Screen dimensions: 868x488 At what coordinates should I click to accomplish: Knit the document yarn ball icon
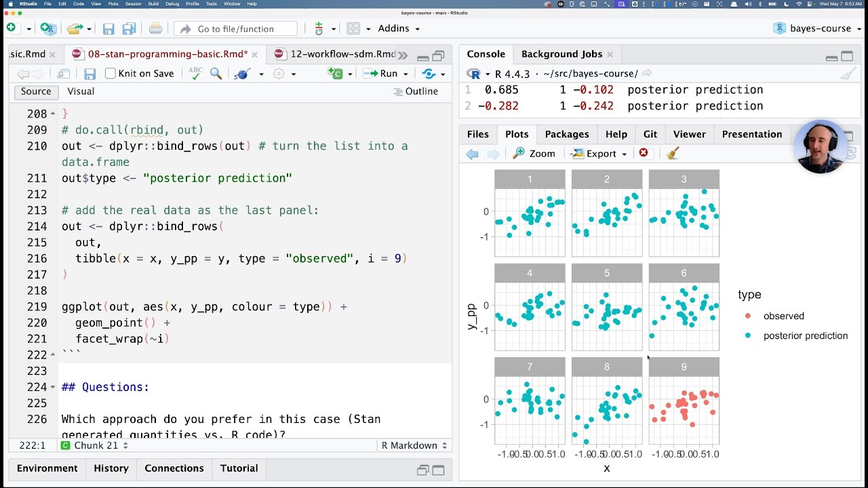(x=242, y=73)
